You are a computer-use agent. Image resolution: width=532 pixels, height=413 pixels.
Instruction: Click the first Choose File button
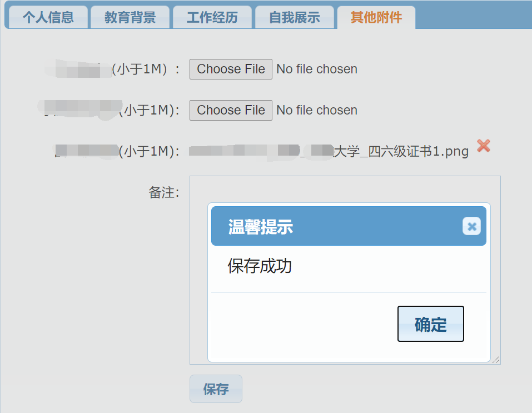(x=231, y=69)
